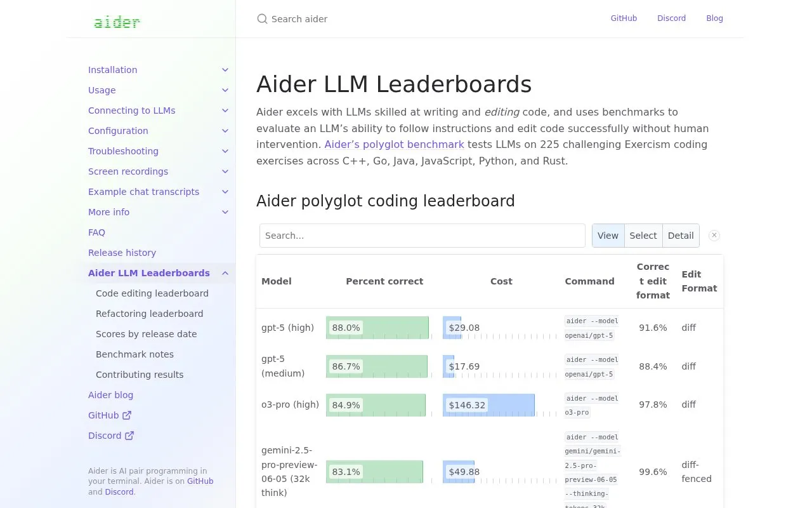The width and height of the screenshot is (812, 508).
Task: Click the 97.8% correct edit format value
Action: click(653, 404)
